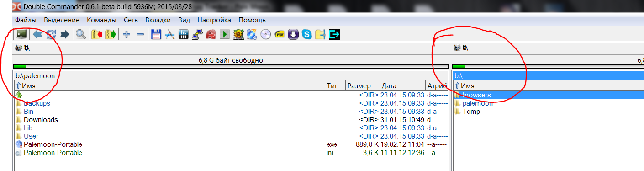This screenshot has width=644, height=171.
Task: Click the crossed-tools application icon
Action: pyautogui.click(x=170, y=34)
